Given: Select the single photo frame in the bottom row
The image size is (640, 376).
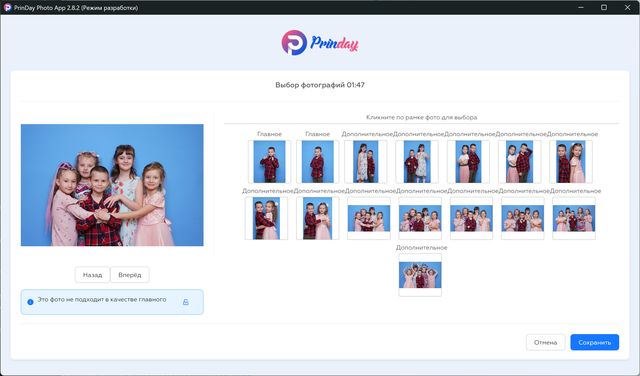Looking at the screenshot, I should coord(420,275).
